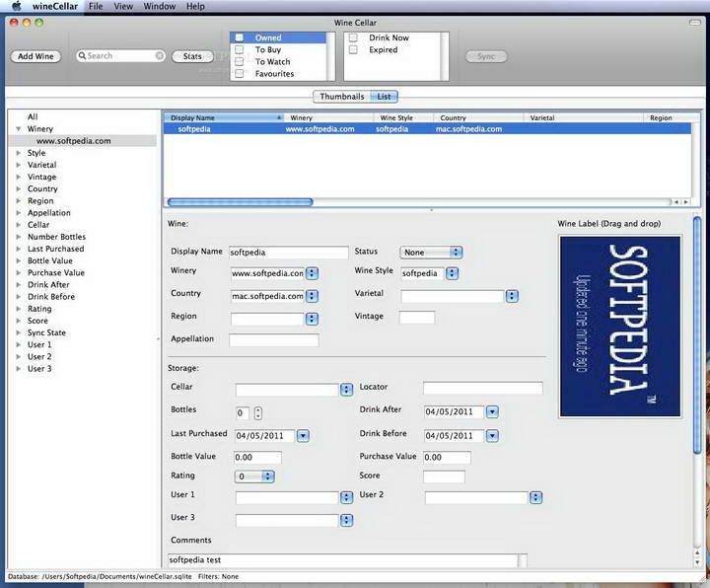Open the Help menu

click(x=195, y=6)
